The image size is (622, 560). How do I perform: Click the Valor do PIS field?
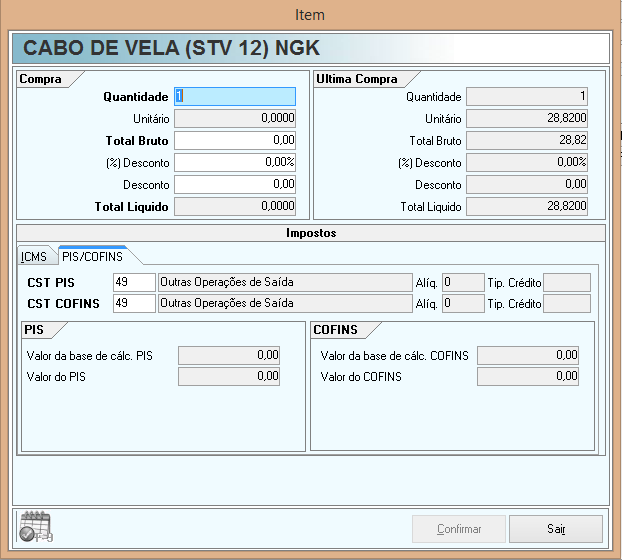229,376
